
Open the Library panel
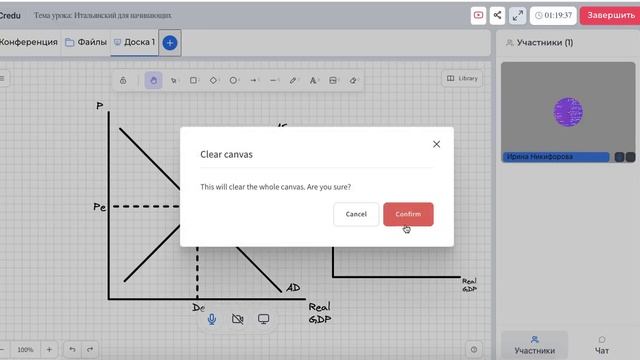[x=462, y=78]
